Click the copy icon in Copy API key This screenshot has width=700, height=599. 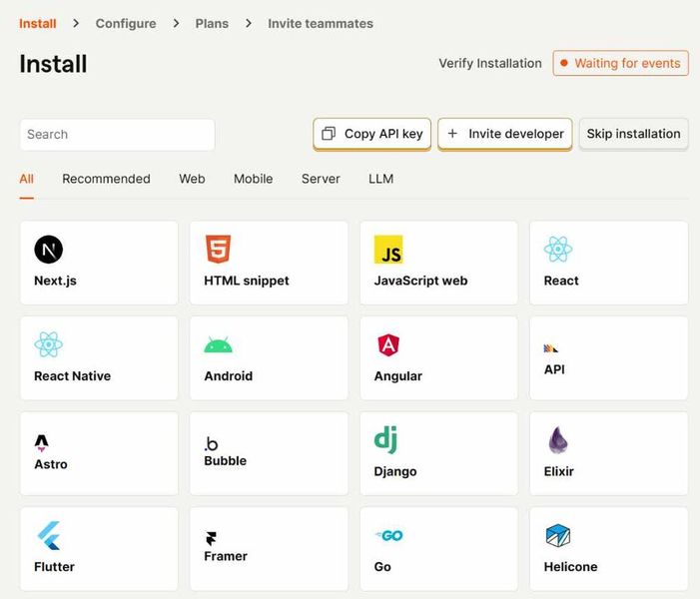tap(329, 134)
